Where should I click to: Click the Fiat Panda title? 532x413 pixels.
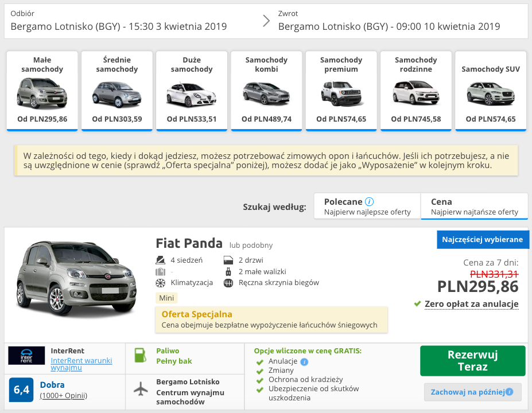pos(189,243)
